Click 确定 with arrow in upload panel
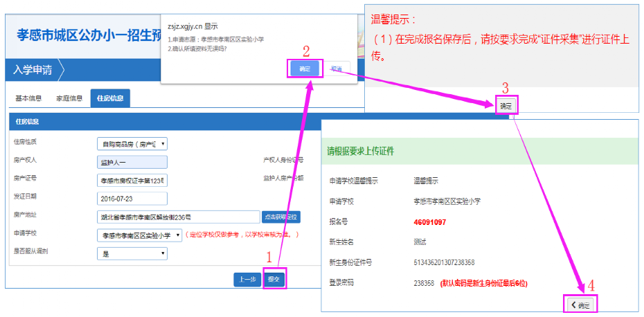Screen dimensions: 644x317 click(580, 305)
